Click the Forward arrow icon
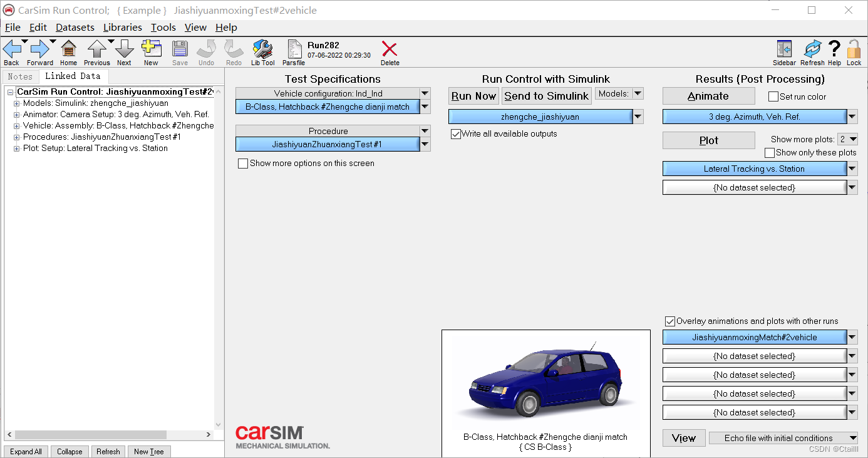868x458 pixels. (x=39, y=49)
